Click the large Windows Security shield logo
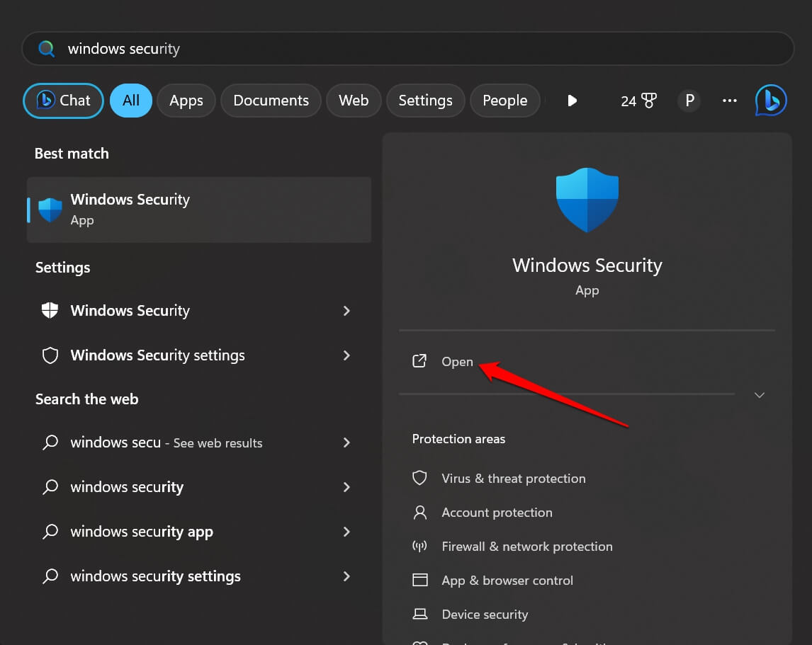This screenshot has height=645, width=812. coord(587,200)
